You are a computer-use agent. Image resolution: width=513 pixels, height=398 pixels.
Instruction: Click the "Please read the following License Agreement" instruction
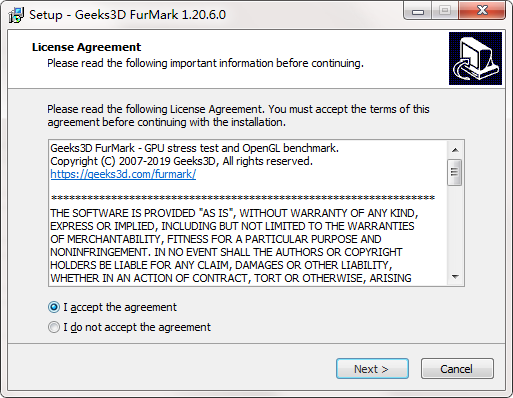click(238, 116)
